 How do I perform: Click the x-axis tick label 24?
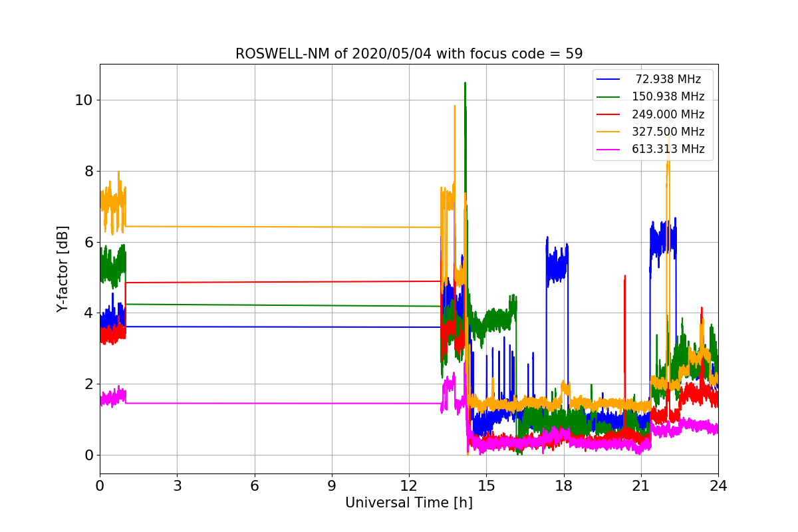[x=718, y=485]
